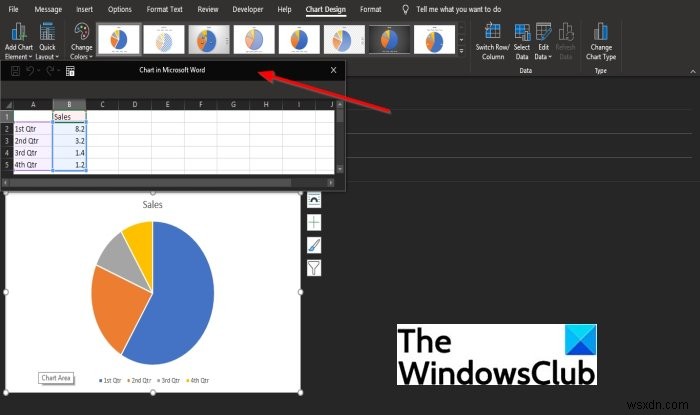Select the second pie chart style thumbnail
The width and height of the screenshot is (700, 415).
pos(164,39)
